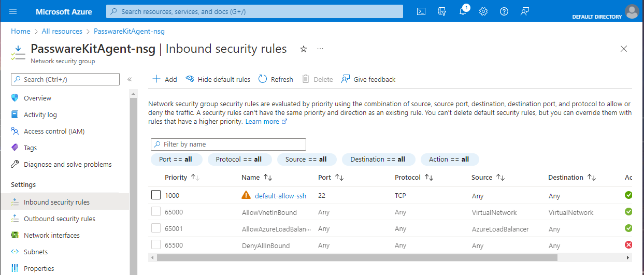Viewport: 644px width, 275px height.
Task: Select the checkbox for rule 65500
Action: [x=156, y=245]
